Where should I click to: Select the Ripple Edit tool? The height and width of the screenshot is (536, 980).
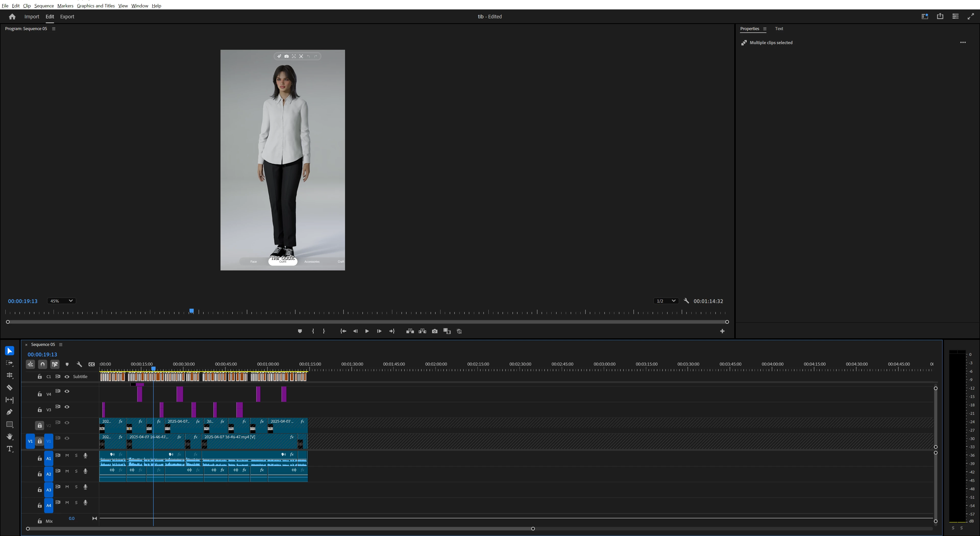pyautogui.click(x=9, y=376)
